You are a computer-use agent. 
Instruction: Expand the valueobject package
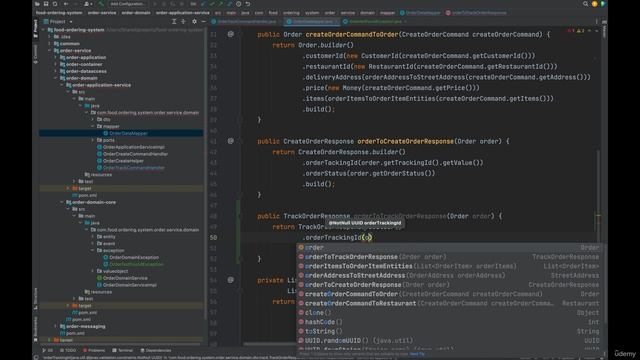pyautogui.click(x=93, y=271)
